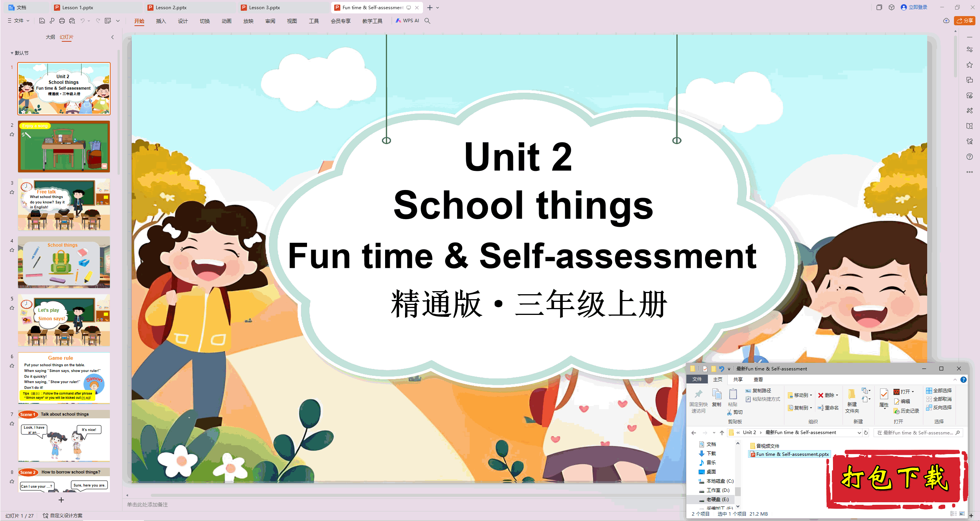Screen dimensions: 980x521
Task: Click the Undo arrow icon
Action: click(x=82, y=21)
